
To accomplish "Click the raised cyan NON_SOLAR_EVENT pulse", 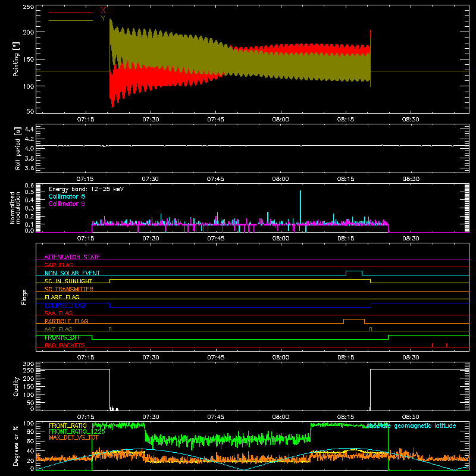I will (x=354, y=271).
